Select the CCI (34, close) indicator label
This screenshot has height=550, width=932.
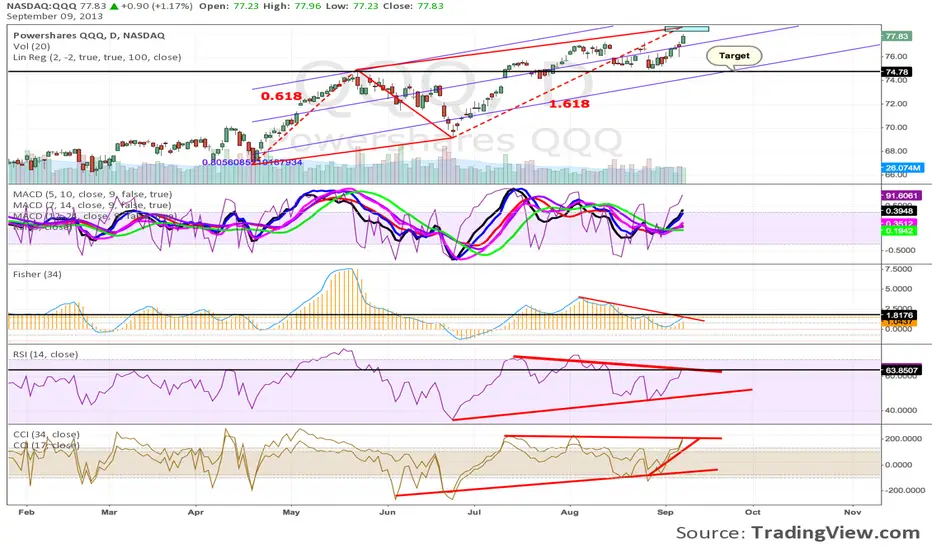[46, 435]
